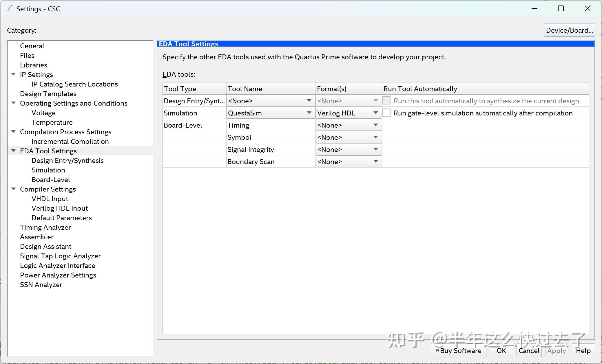Select SSN Analyzer category
Screen dimensions: 602x364
tap(41, 284)
